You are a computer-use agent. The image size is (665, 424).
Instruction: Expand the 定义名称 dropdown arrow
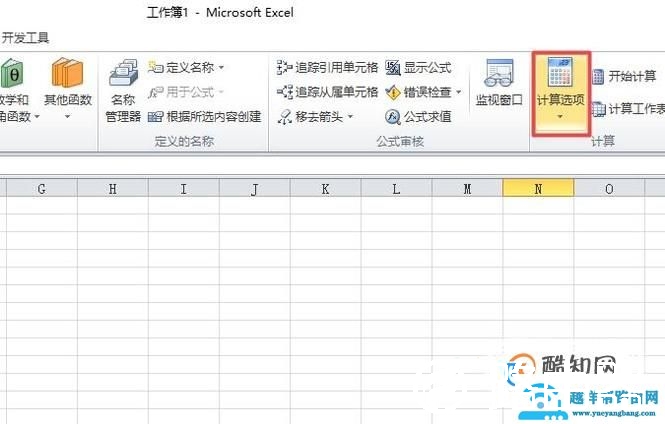[x=221, y=67]
